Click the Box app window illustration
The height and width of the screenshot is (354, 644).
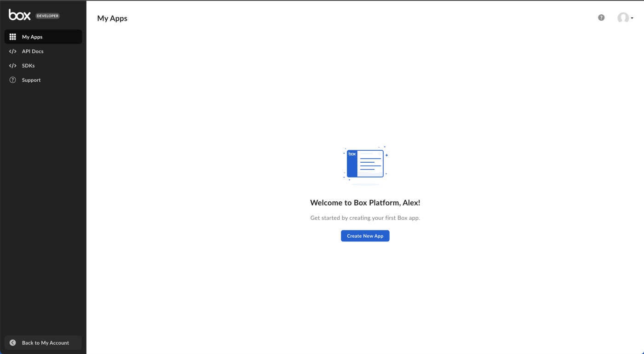tap(365, 165)
